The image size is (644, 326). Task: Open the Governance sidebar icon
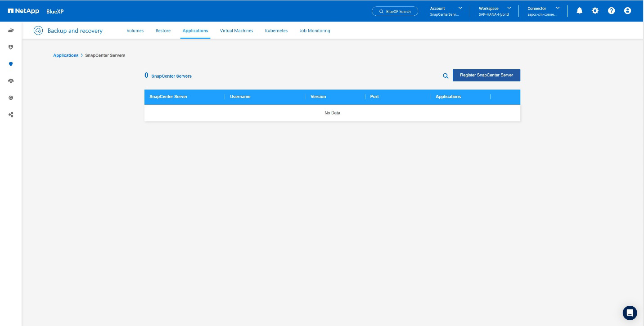pos(11,98)
